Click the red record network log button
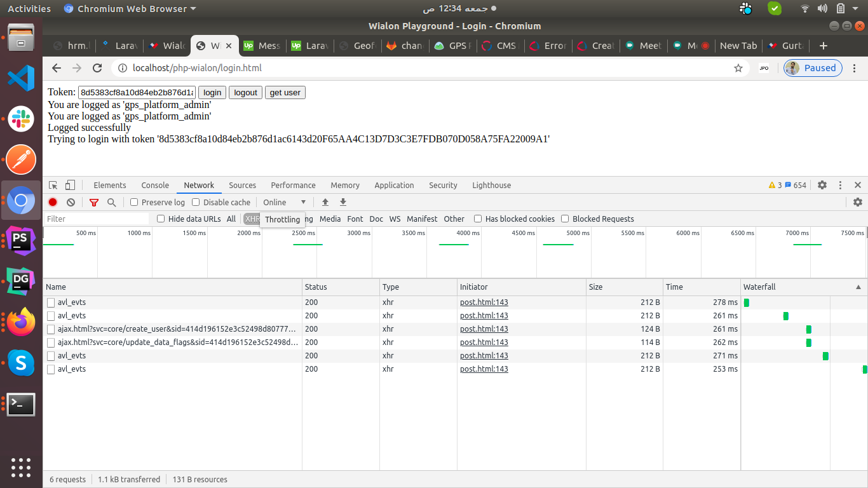The image size is (868, 488). pyautogui.click(x=53, y=202)
